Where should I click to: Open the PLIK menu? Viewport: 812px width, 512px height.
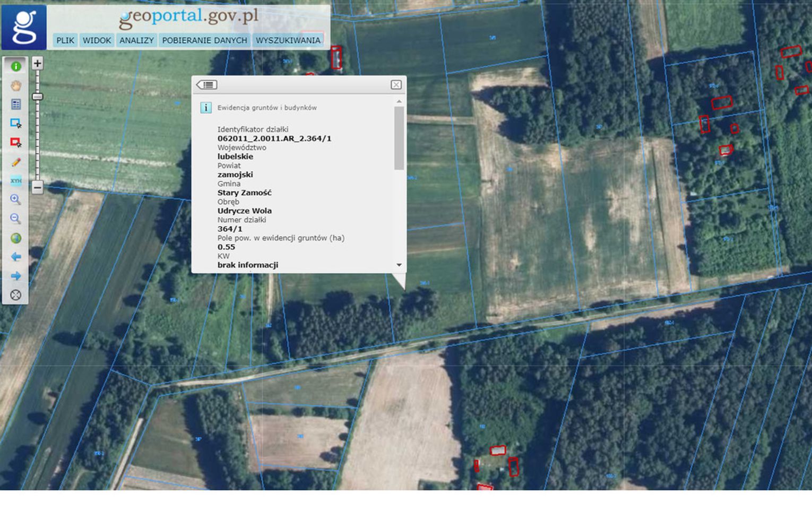[65, 40]
